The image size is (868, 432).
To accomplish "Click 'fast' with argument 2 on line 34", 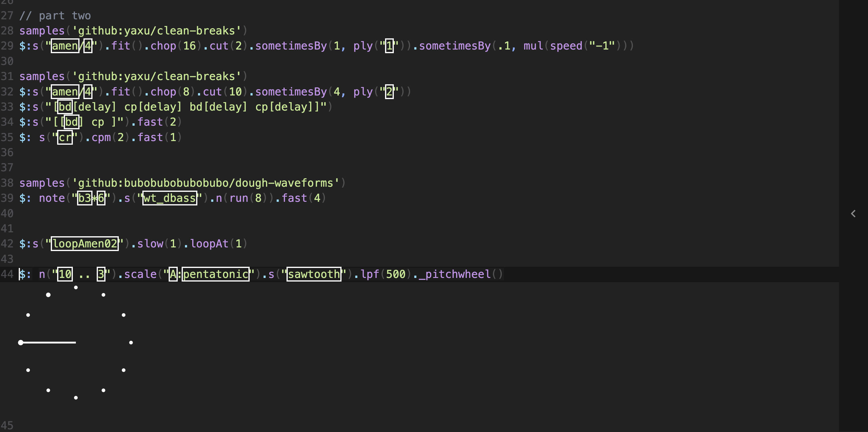I will coord(150,122).
